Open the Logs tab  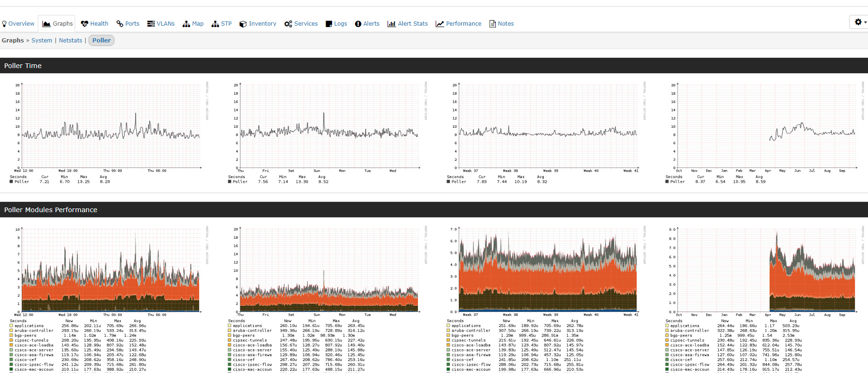[x=336, y=24]
